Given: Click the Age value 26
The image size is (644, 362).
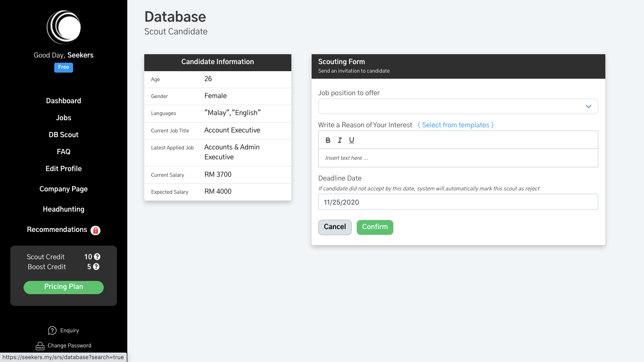Looking at the screenshot, I should point(208,79).
